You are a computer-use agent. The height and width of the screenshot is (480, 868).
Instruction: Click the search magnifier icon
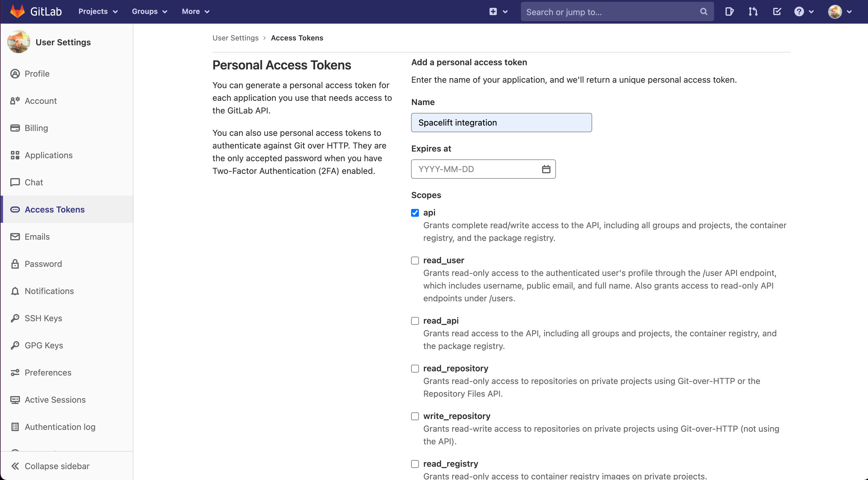pos(704,11)
